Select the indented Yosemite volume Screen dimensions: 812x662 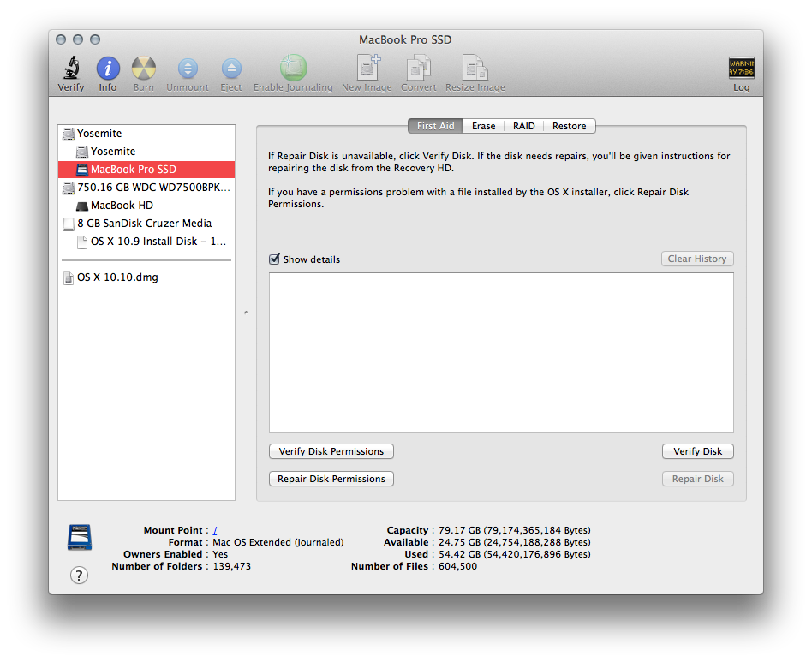(146, 152)
